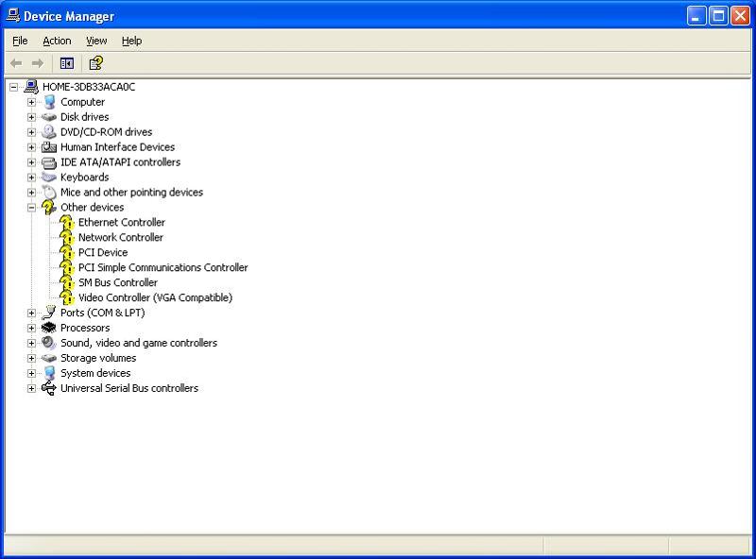756x559 pixels.
Task: Select Video Controller (VGA Compatible) entry
Action: coord(155,297)
